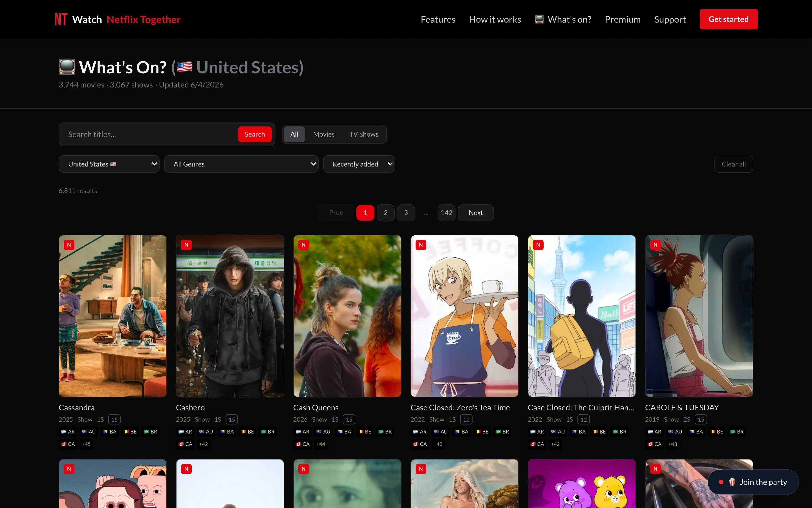Screen dimensions: 812x508
Task: Open the Cassandra poster thumbnail
Action: pyautogui.click(x=113, y=316)
